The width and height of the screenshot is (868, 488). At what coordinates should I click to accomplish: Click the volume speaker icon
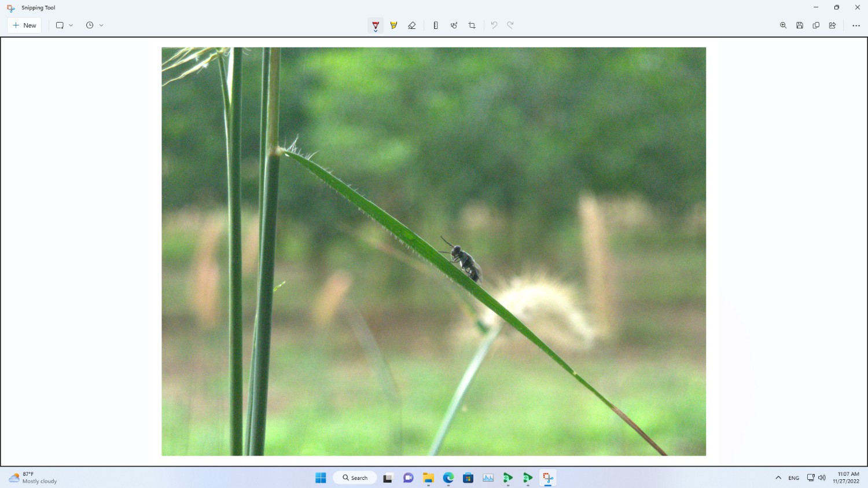(822, 478)
